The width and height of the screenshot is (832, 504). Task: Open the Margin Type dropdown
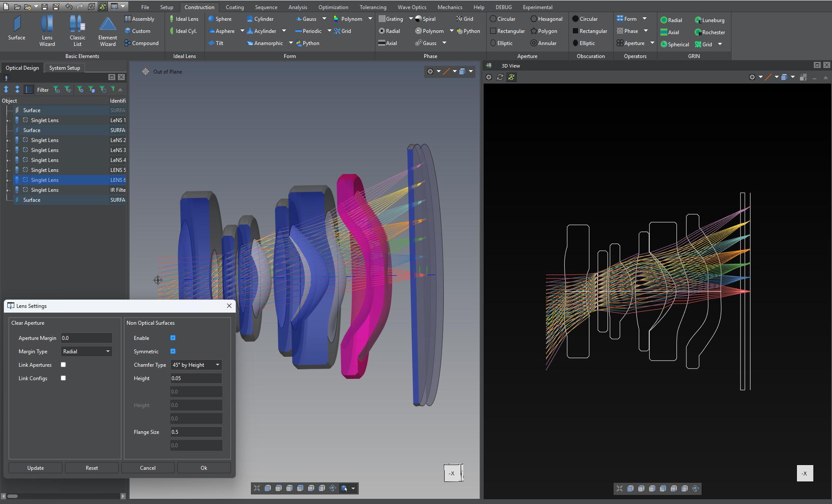click(86, 351)
